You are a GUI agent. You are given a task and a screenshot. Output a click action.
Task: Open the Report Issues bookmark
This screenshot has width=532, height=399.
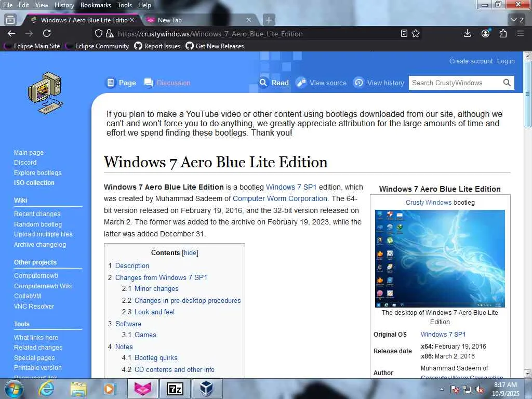pos(157,46)
